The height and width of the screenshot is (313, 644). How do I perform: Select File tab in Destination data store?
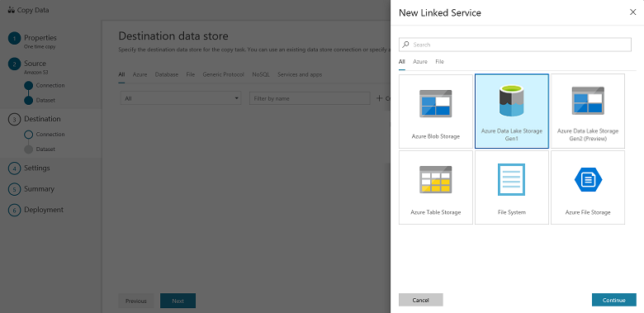pyautogui.click(x=190, y=75)
